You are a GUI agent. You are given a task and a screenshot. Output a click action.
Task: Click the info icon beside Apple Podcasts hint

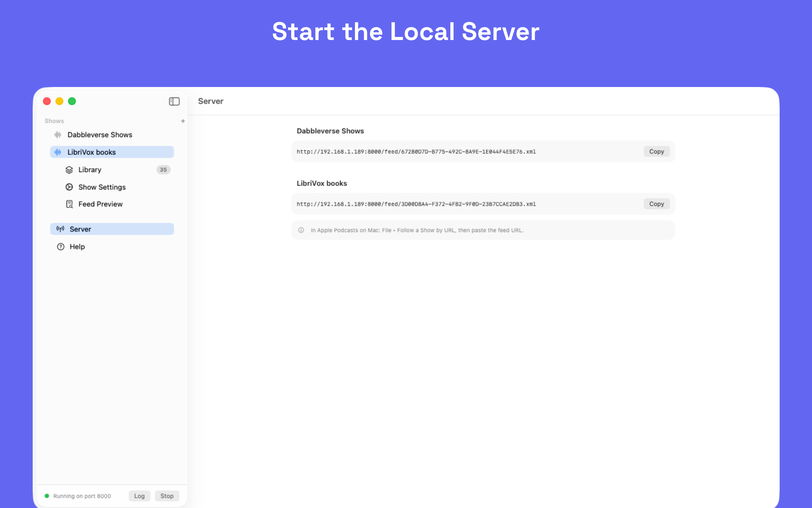(301, 230)
